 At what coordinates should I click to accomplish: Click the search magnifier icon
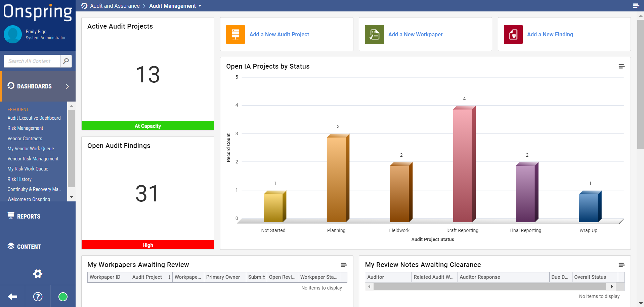coord(66,61)
